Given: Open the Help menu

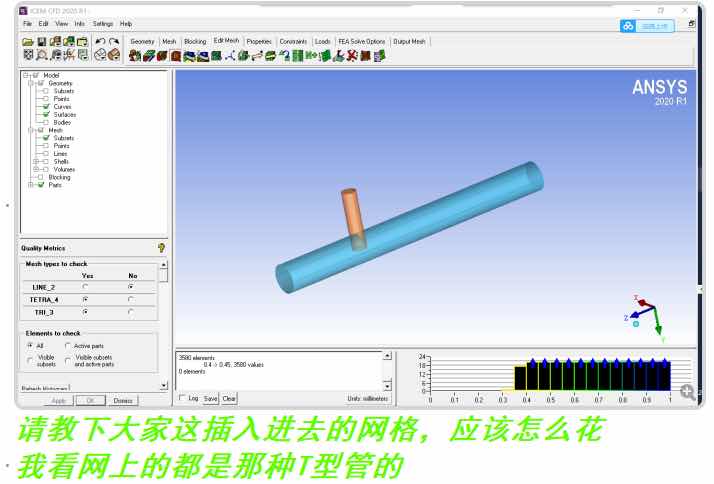Looking at the screenshot, I should point(126,24).
